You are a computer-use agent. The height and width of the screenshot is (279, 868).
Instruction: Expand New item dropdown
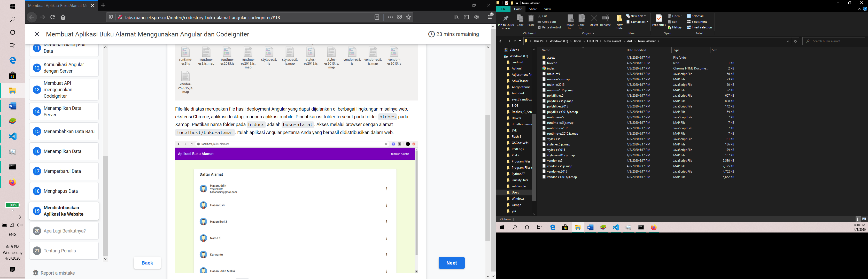pos(636,16)
